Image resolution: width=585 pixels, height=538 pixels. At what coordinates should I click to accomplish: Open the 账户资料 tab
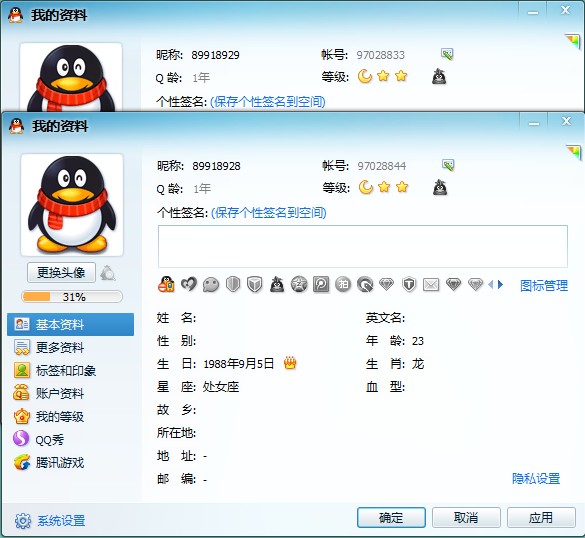[71, 394]
